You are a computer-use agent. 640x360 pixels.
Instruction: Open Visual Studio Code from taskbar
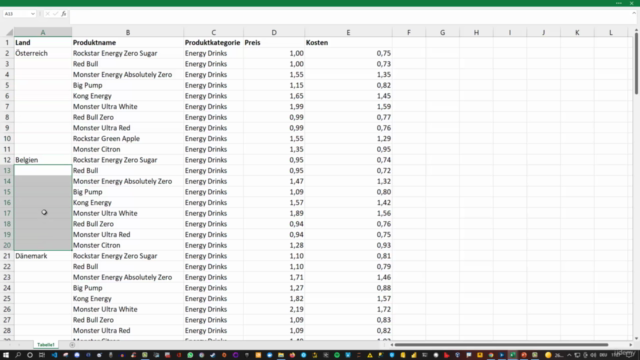[x=54, y=355]
